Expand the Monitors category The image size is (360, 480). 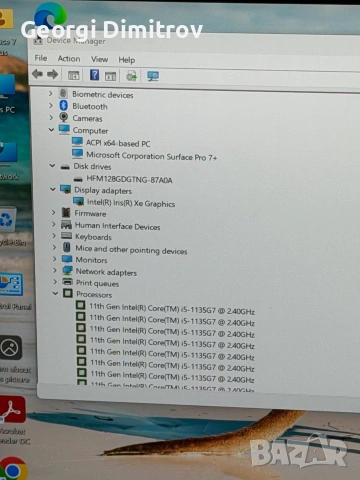55,259
